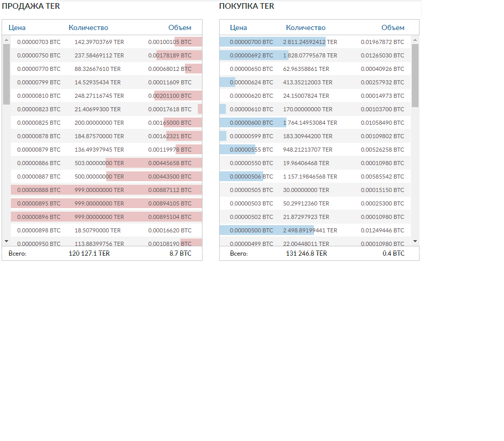Click Количество header in sell table
Image resolution: width=504 pixels, height=441 pixels.
click(88, 27)
